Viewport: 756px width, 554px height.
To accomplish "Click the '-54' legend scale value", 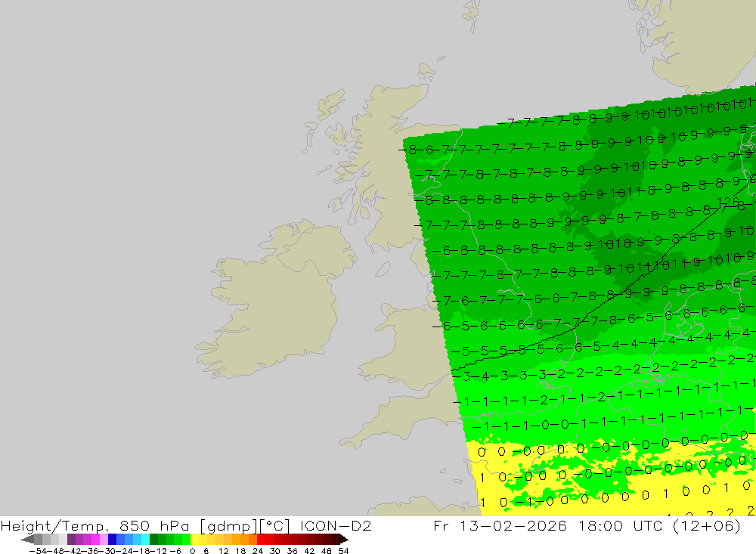I will coord(37,551).
